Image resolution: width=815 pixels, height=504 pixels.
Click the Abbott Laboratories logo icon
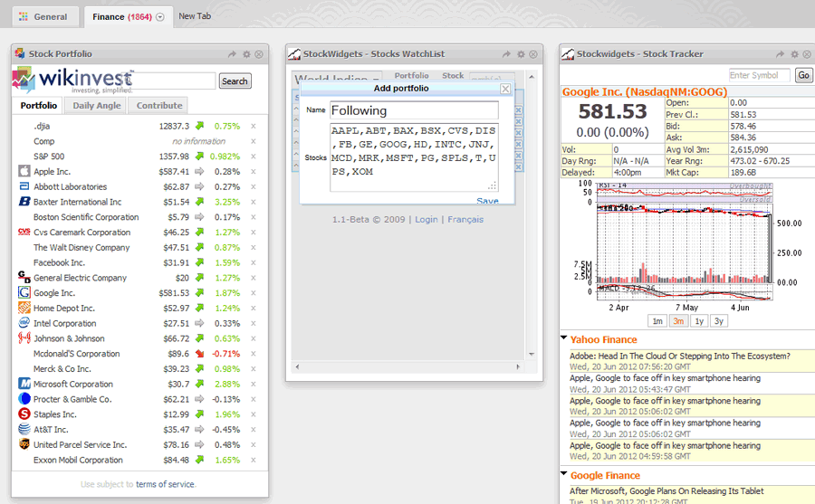click(x=24, y=186)
